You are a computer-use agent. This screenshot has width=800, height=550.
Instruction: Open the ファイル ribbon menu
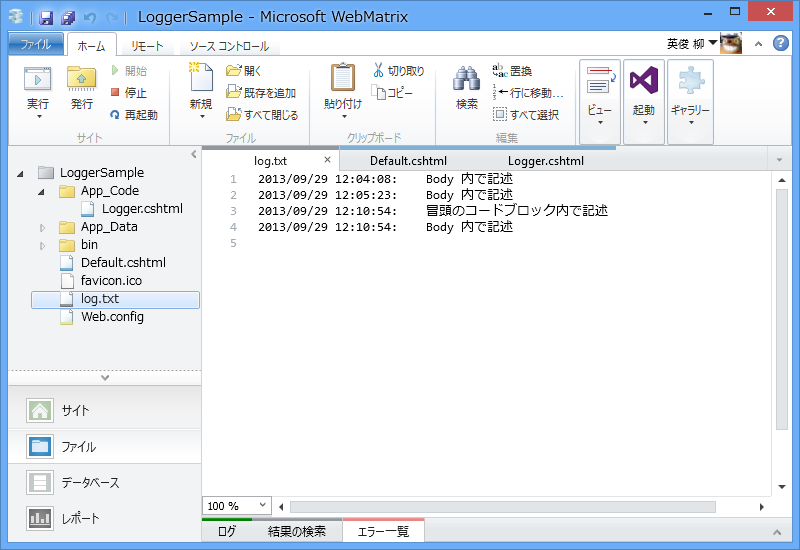pos(36,44)
